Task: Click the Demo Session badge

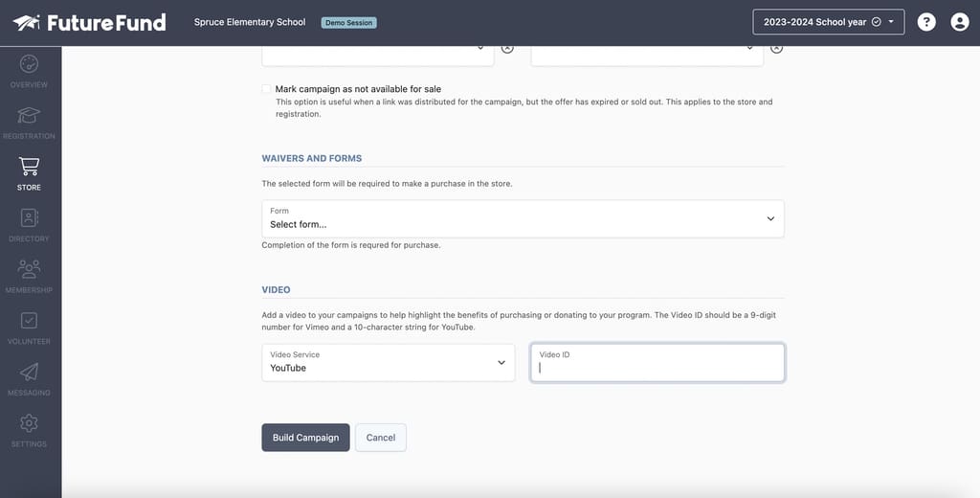Action: click(x=348, y=23)
